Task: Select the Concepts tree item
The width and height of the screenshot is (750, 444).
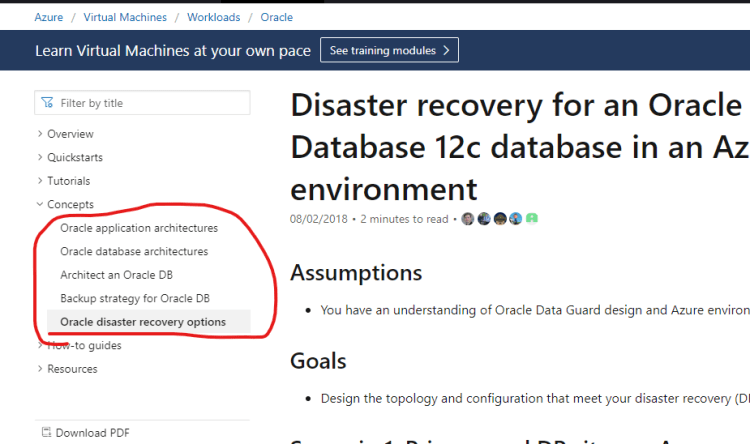Action: (x=70, y=204)
